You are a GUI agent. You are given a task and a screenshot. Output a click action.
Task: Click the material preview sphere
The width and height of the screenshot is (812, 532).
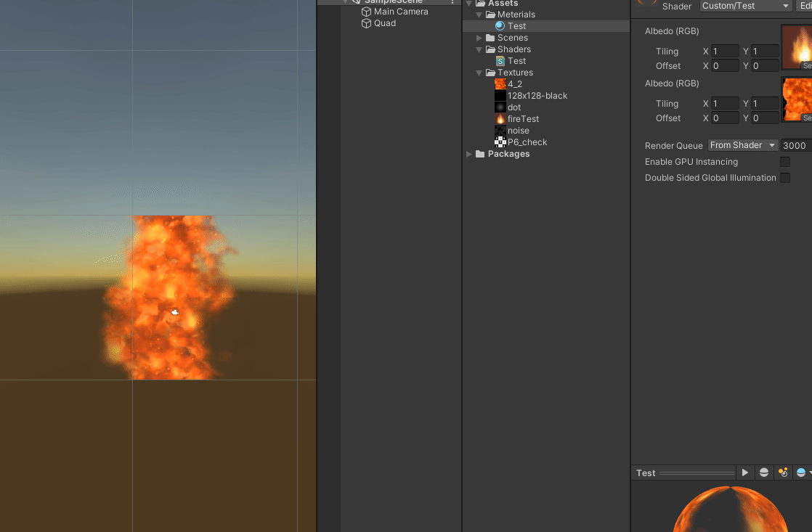click(x=730, y=510)
